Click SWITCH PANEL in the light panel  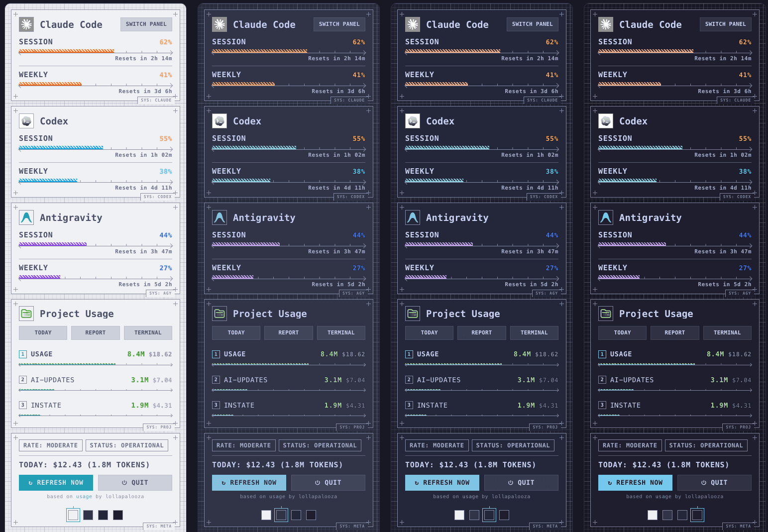tap(146, 24)
